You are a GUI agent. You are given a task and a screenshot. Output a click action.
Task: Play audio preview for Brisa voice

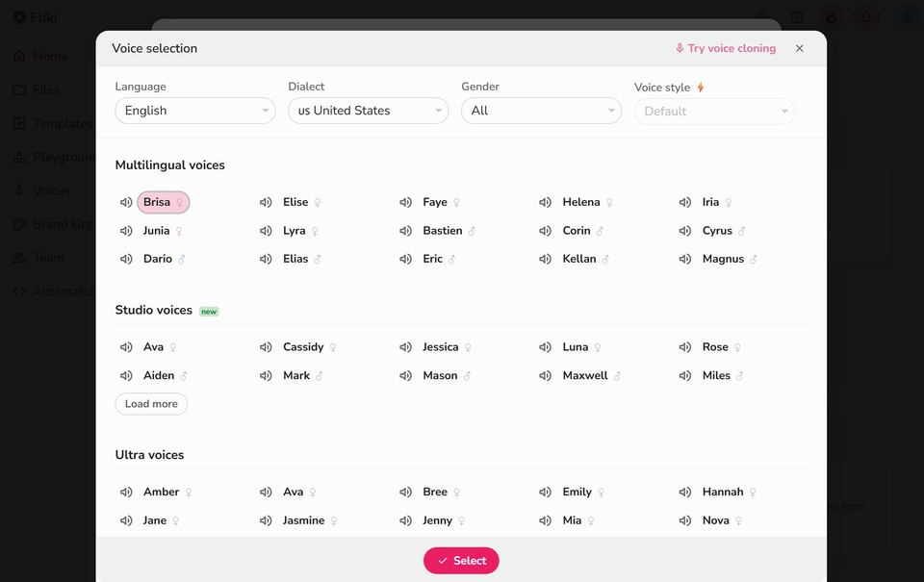(x=125, y=202)
